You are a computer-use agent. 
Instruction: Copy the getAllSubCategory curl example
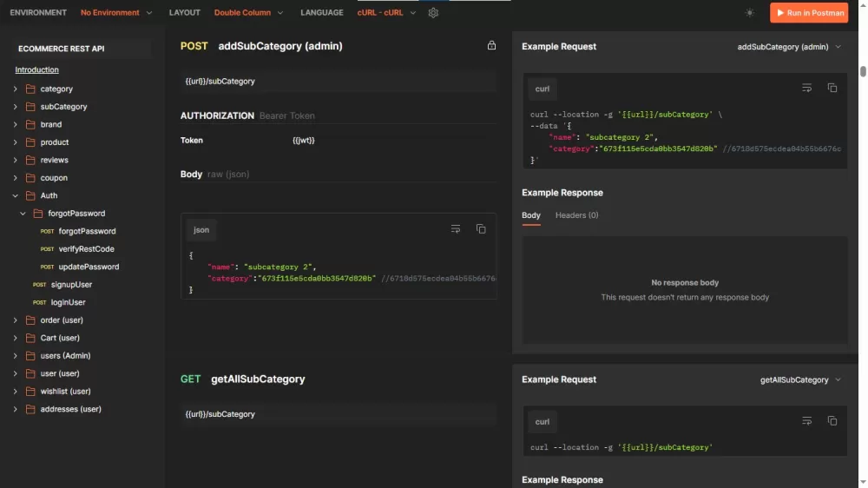pyautogui.click(x=832, y=421)
